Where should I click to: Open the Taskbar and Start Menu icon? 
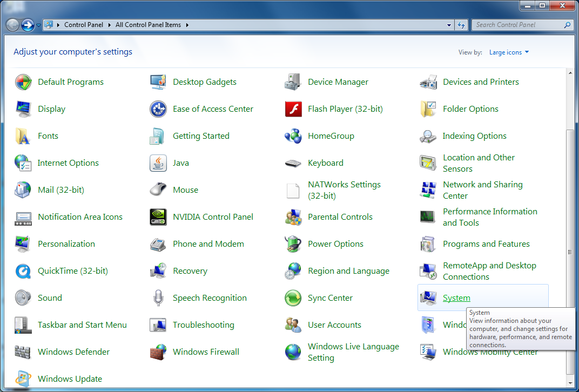[23, 325]
